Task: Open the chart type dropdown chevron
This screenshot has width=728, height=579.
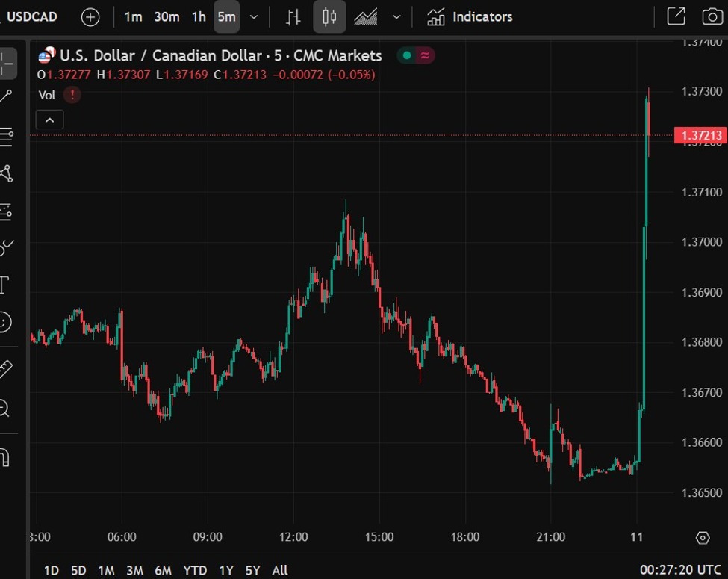Action: (396, 17)
